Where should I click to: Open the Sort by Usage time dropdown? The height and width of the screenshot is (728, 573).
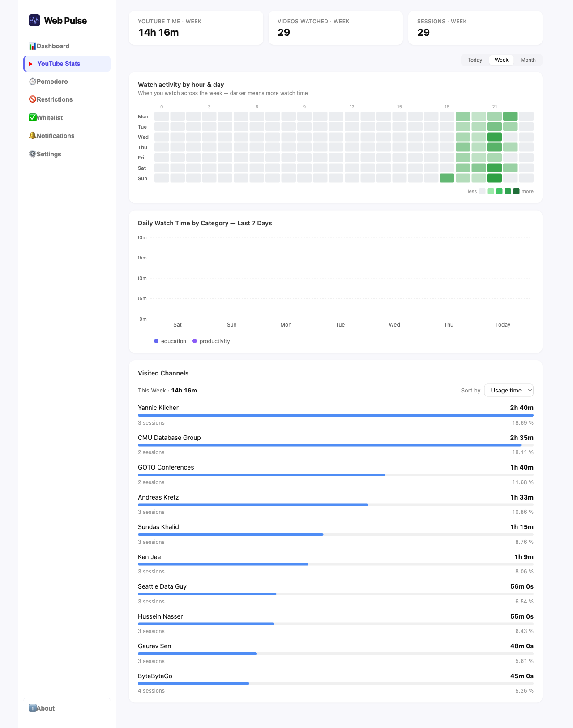(509, 390)
